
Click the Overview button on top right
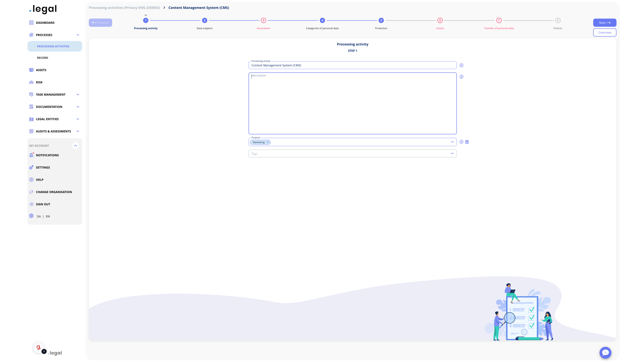[605, 32]
